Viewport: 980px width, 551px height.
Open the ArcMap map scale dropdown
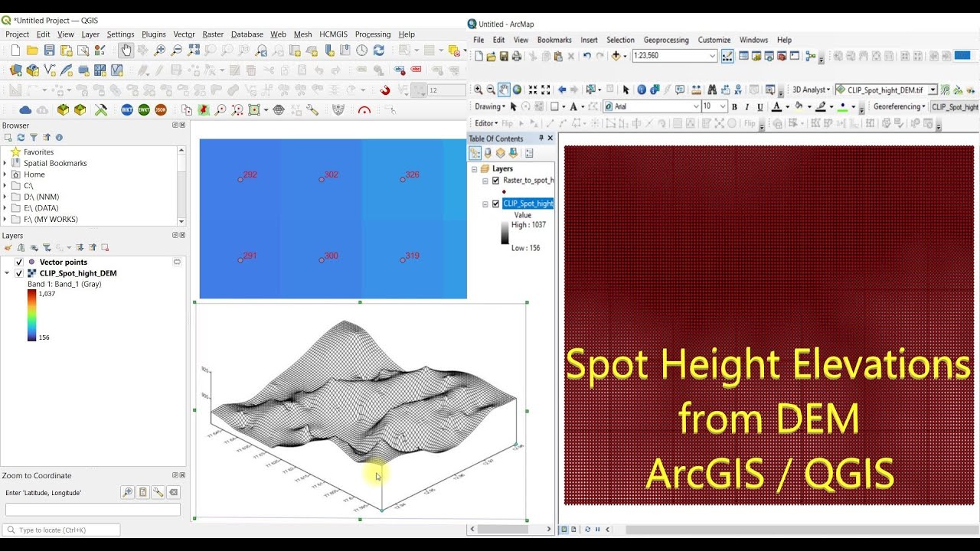tap(712, 56)
